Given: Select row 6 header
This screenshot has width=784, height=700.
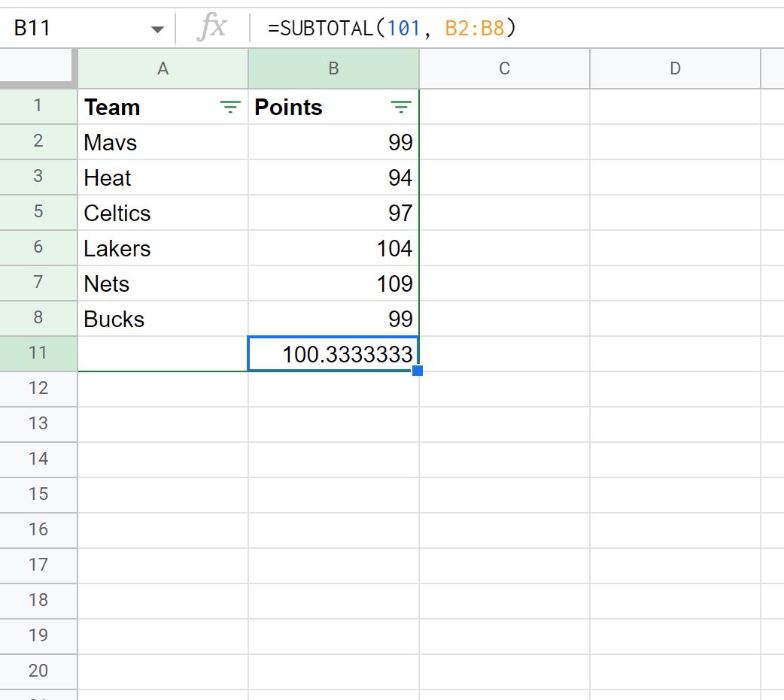Looking at the screenshot, I should [38, 248].
